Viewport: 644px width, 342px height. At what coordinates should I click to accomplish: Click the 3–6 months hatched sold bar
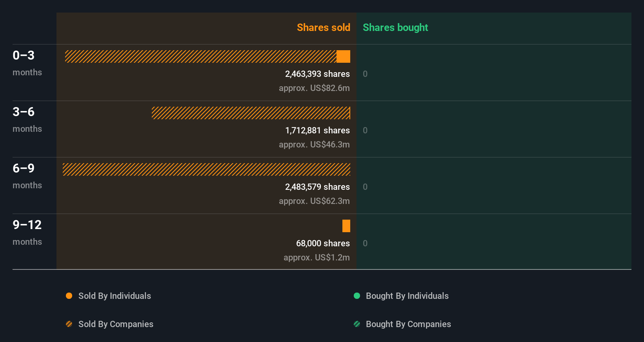point(251,113)
